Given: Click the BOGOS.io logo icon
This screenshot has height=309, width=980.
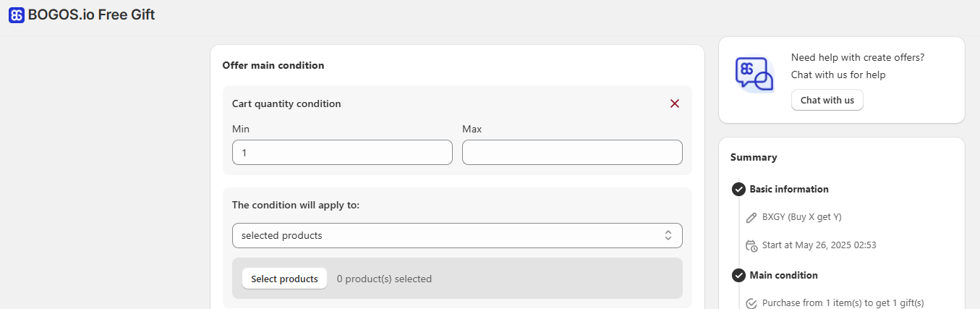Looking at the screenshot, I should pyautogui.click(x=16, y=14).
